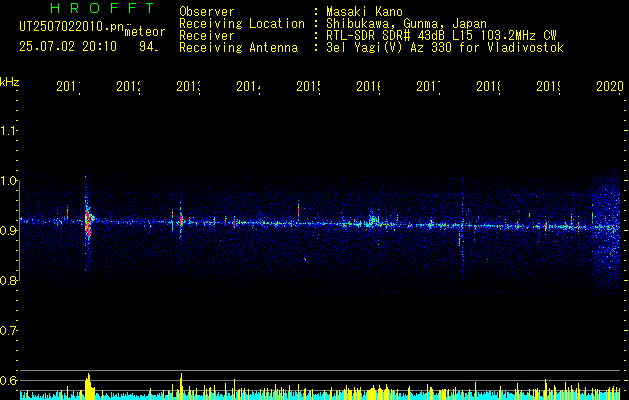Viewport: 629px width, 400px height.
Task: Click the 0.7 frequency axis label
Action: tap(8, 331)
